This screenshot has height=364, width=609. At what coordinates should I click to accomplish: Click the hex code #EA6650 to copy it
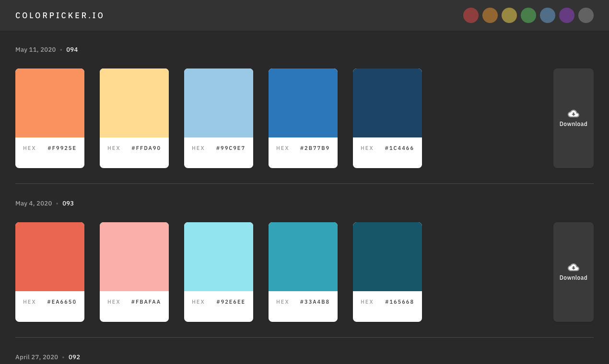(x=61, y=302)
